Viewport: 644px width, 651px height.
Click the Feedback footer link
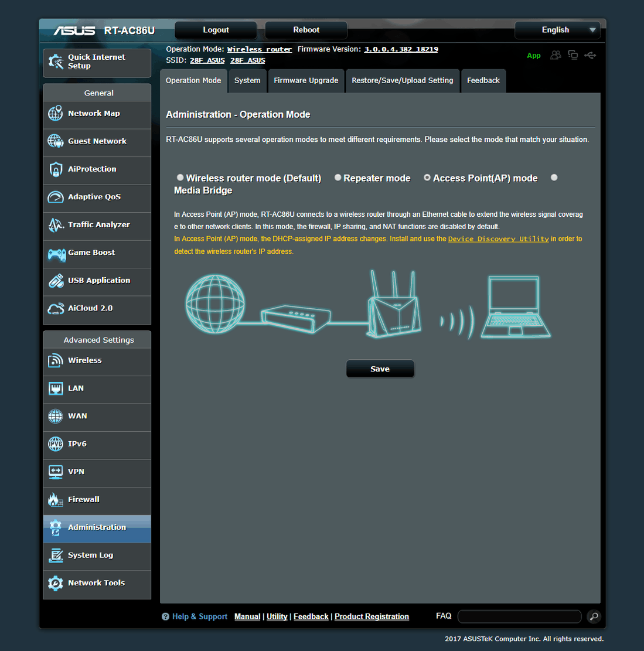311,616
